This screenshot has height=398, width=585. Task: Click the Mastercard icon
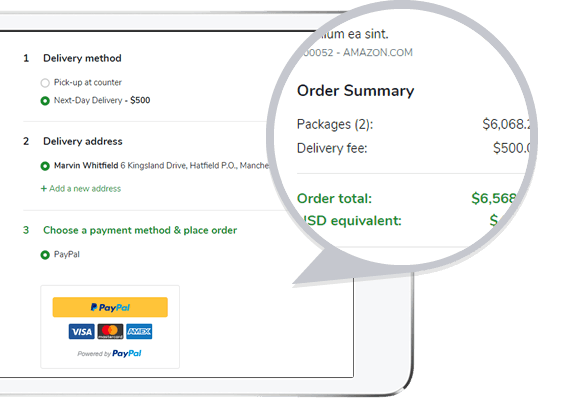(x=110, y=332)
